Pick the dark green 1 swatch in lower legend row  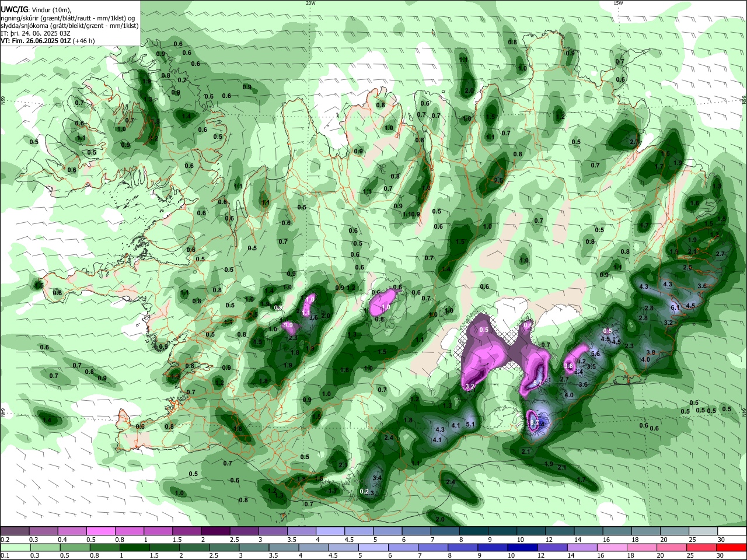pyautogui.click(x=135, y=548)
